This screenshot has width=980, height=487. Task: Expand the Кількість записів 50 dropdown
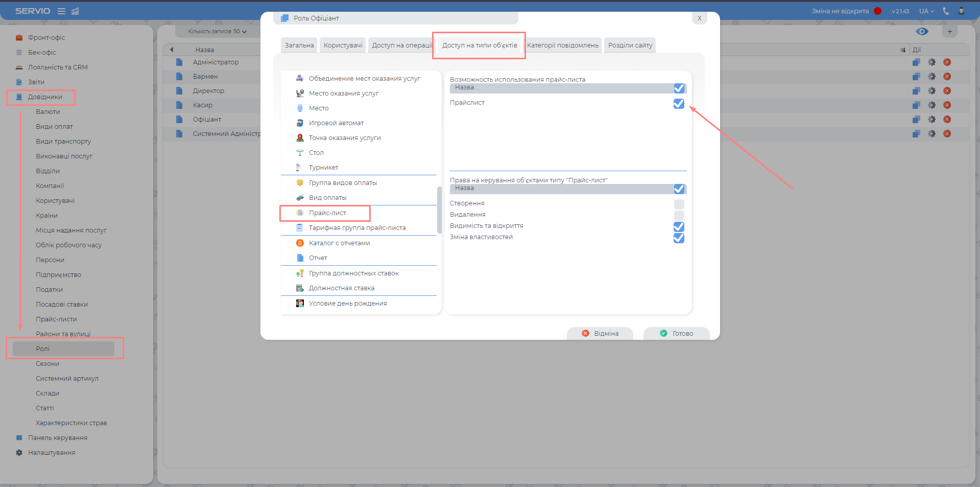[217, 32]
